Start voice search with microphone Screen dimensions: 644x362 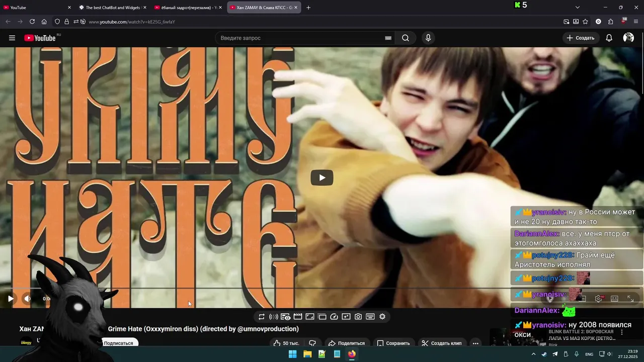click(428, 38)
